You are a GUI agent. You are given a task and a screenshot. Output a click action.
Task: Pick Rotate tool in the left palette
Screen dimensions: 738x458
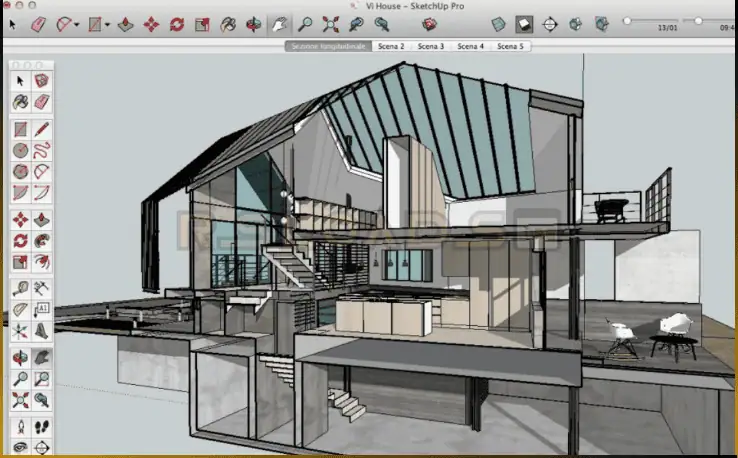coord(20,241)
